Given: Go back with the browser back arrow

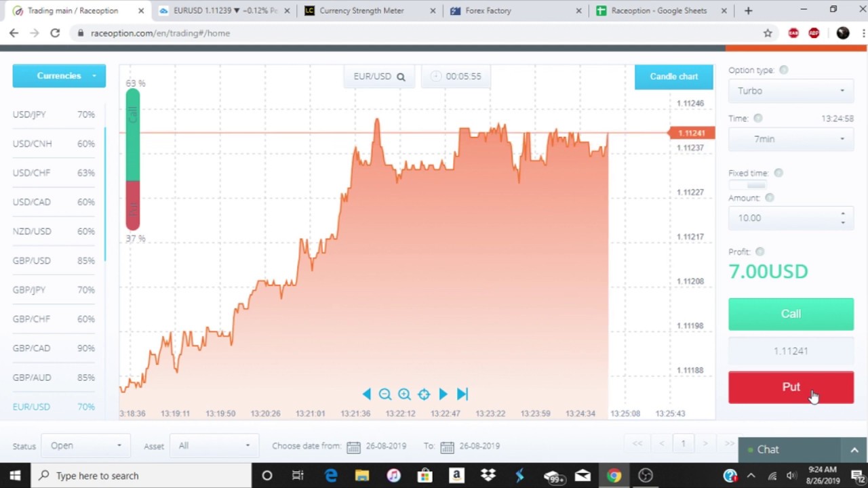Looking at the screenshot, I should [14, 33].
